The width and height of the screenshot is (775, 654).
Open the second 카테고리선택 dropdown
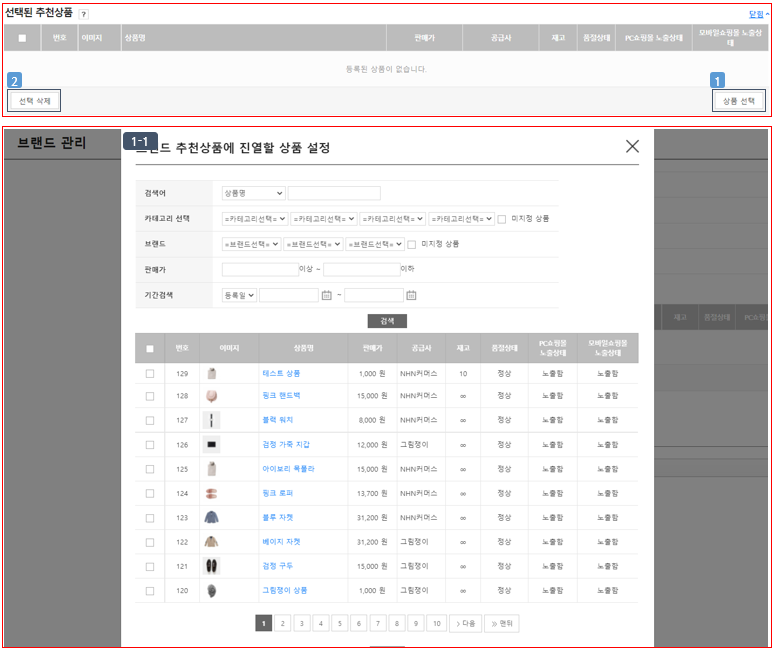[324, 218]
